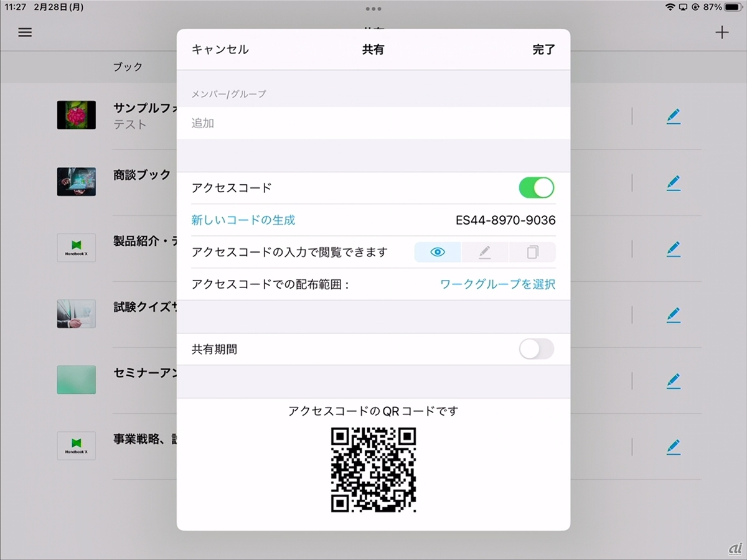The width and height of the screenshot is (747, 560).
Task: Tap the 商談ブック title text
Action: click(x=142, y=175)
